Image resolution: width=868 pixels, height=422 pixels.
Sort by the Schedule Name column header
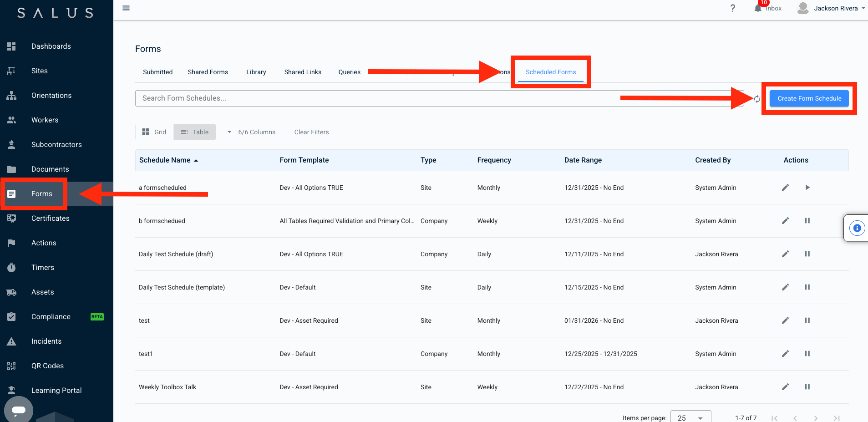tap(165, 160)
